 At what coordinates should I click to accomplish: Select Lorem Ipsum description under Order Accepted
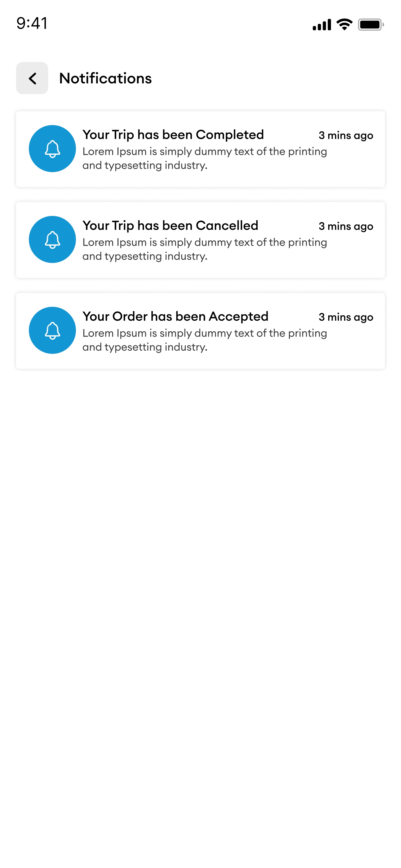click(204, 340)
